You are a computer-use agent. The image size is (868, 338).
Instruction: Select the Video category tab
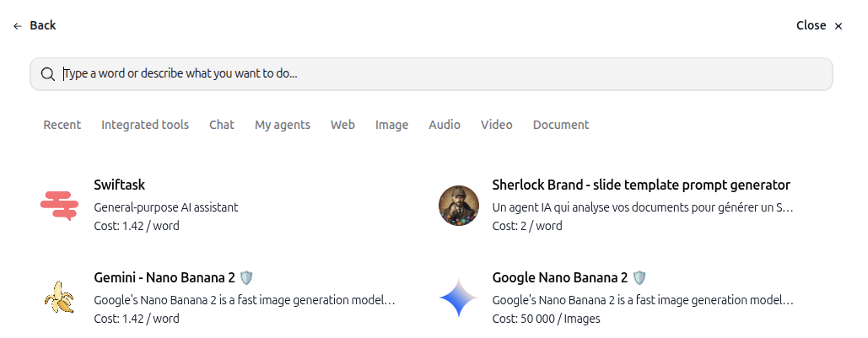click(497, 125)
